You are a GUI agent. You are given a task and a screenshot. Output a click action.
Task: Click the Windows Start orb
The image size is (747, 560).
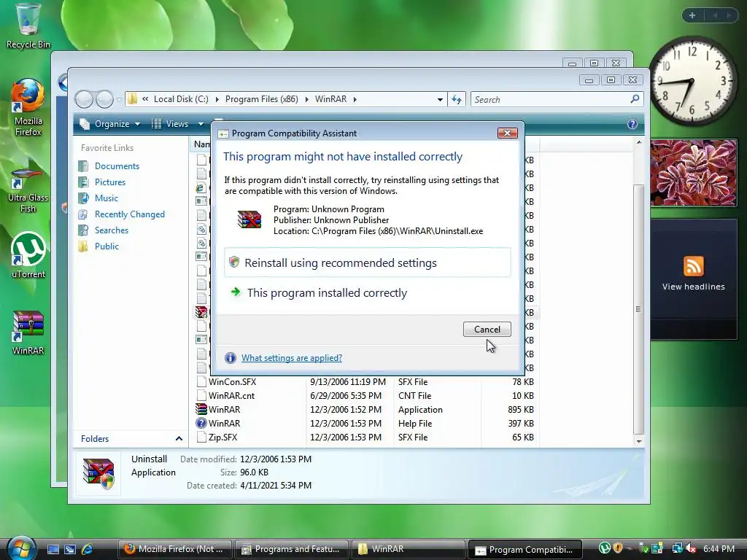point(21,548)
